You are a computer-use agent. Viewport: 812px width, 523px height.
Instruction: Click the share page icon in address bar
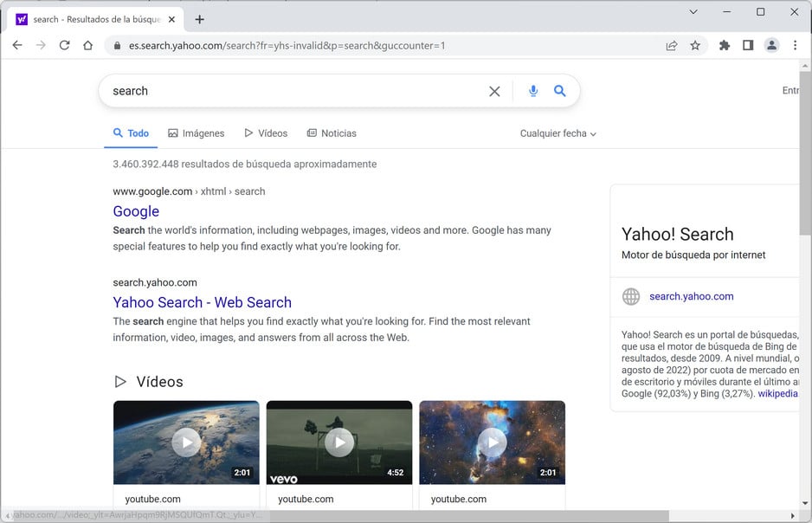[x=672, y=46]
